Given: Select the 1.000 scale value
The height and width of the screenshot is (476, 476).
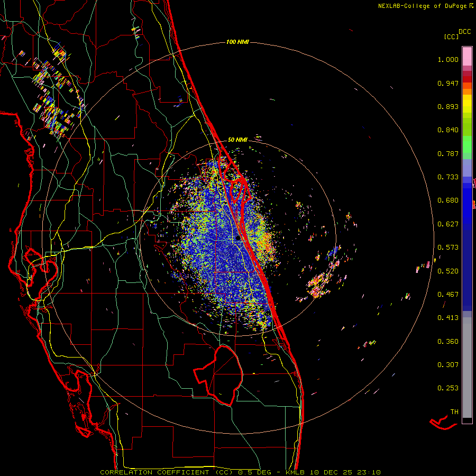Looking at the screenshot, I should (x=448, y=59).
